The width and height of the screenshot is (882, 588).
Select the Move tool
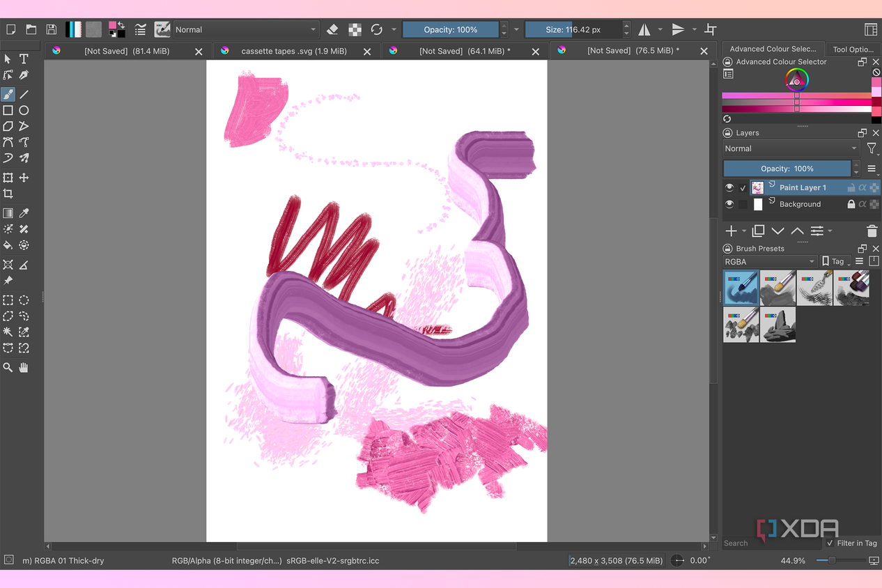click(24, 178)
